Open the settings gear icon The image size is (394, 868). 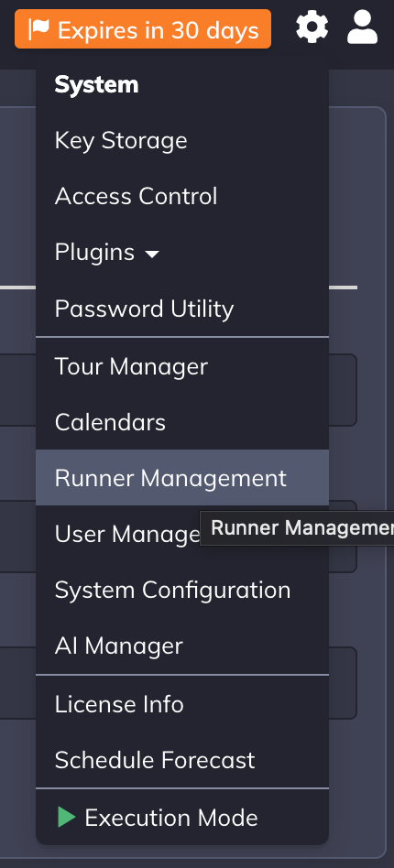click(312, 27)
